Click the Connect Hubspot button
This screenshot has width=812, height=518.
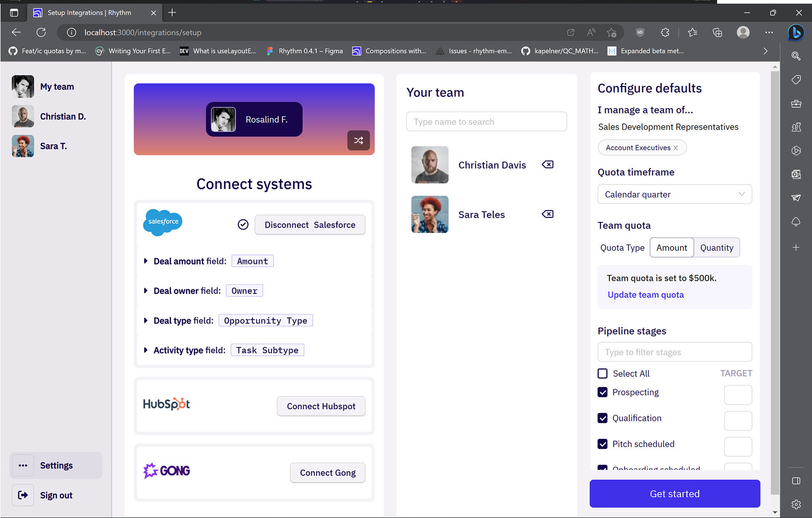point(321,406)
